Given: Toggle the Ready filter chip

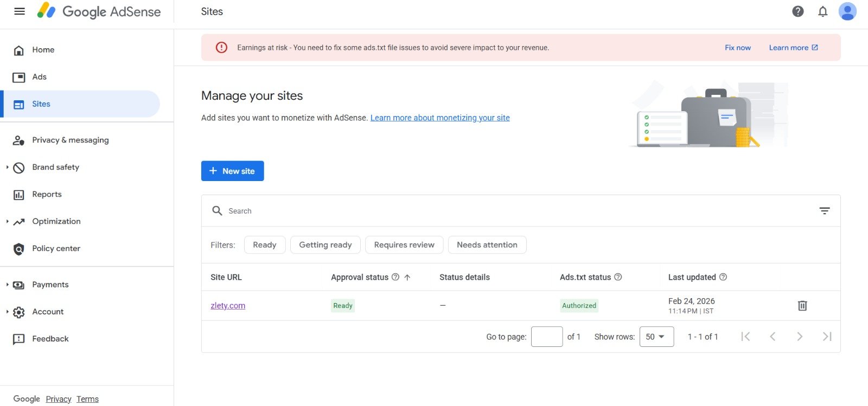Looking at the screenshot, I should click(x=265, y=245).
